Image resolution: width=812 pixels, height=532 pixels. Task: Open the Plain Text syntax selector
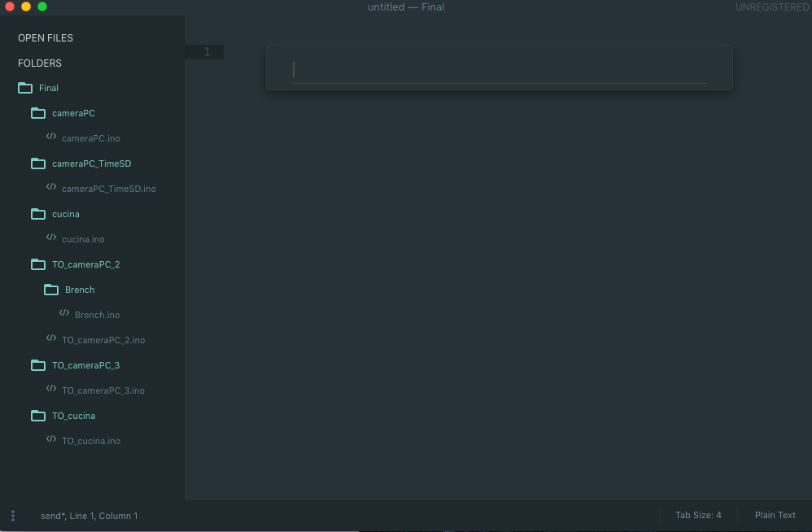775,515
